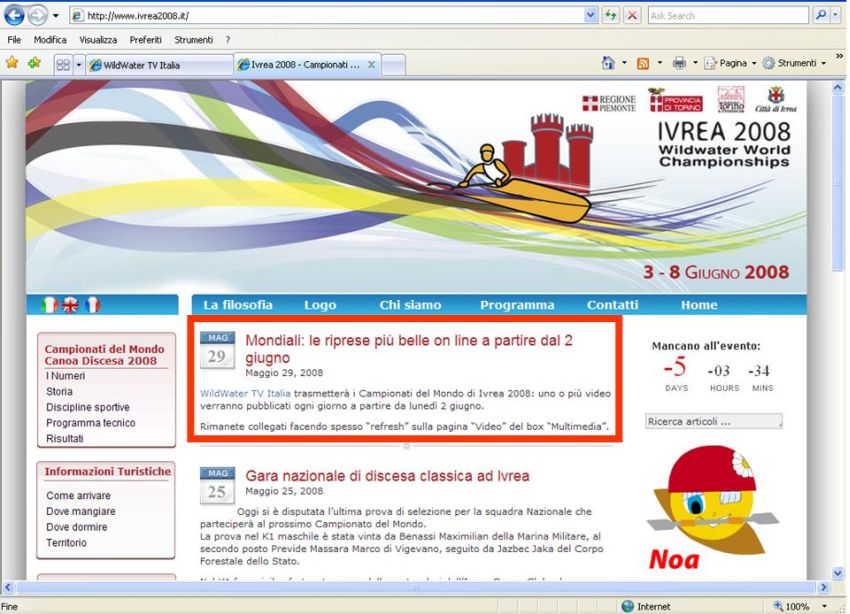Open the Contatti nav item
The image size is (850, 614).
613,305
